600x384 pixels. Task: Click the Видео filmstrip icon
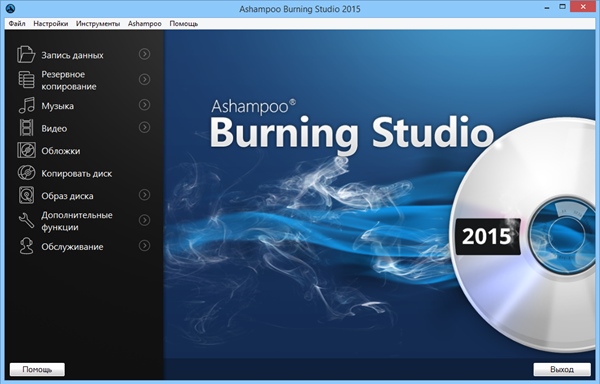pos(26,128)
